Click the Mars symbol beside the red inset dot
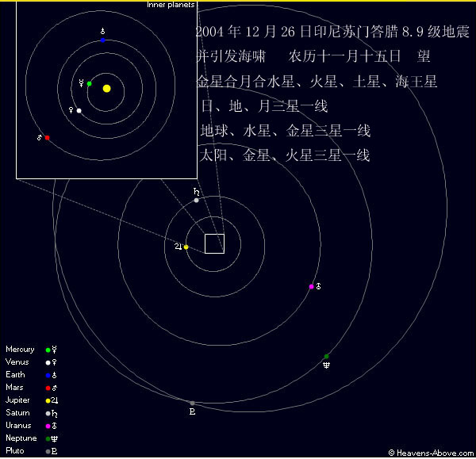 point(40,137)
